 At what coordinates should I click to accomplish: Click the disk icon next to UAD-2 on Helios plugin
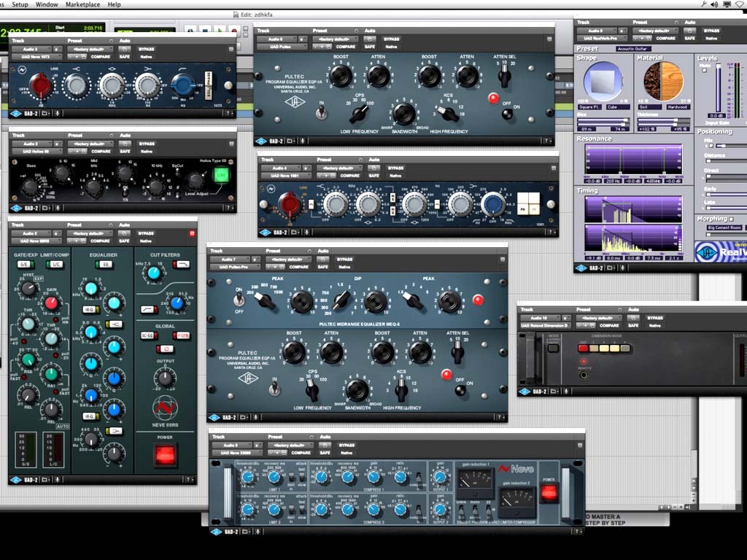[x=46, y=207]
